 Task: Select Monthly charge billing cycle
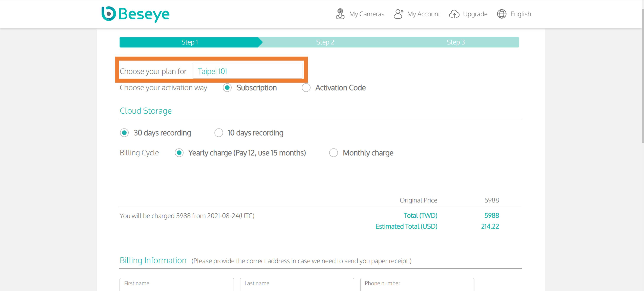pyautogui.click(x=333, y=153)
